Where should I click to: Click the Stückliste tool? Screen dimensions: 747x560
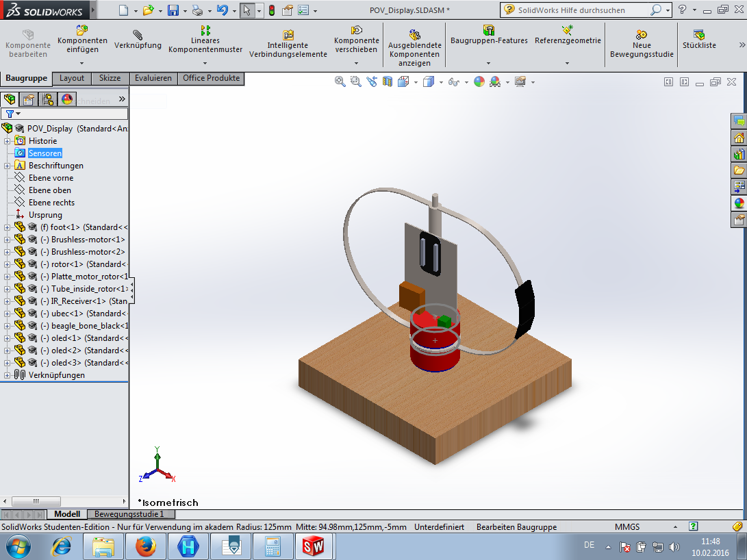(699, 39)
